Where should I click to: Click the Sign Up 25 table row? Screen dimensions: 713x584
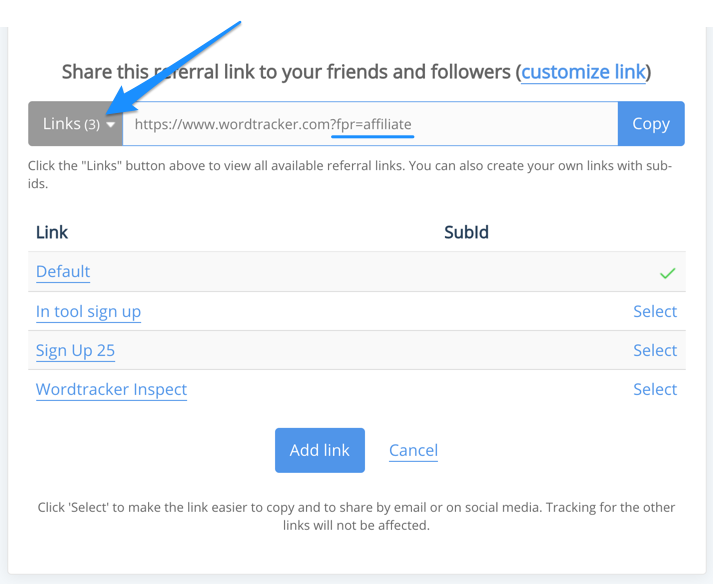[x=356, y=350]
